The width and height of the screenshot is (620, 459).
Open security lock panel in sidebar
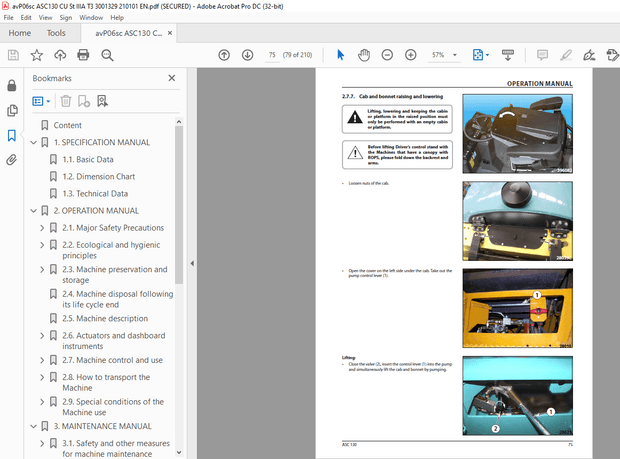[12, 85]
